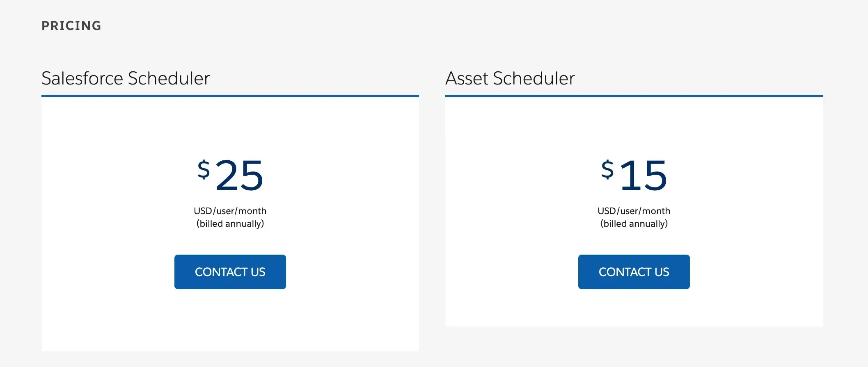Select the billed annually note on Asset Scheduler
This screenshot has height=367, width=868.
(x=634, y=224)
